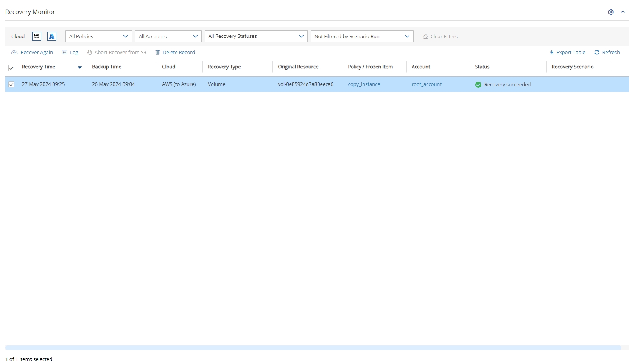Refresh the recovery list
Viewport: 632px width, 364px height.
607,53
